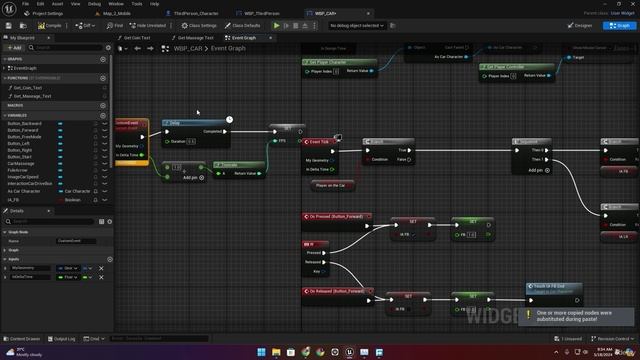Open the Get Gas Text graph tab
640x360 pixels.
click(134, 38)
